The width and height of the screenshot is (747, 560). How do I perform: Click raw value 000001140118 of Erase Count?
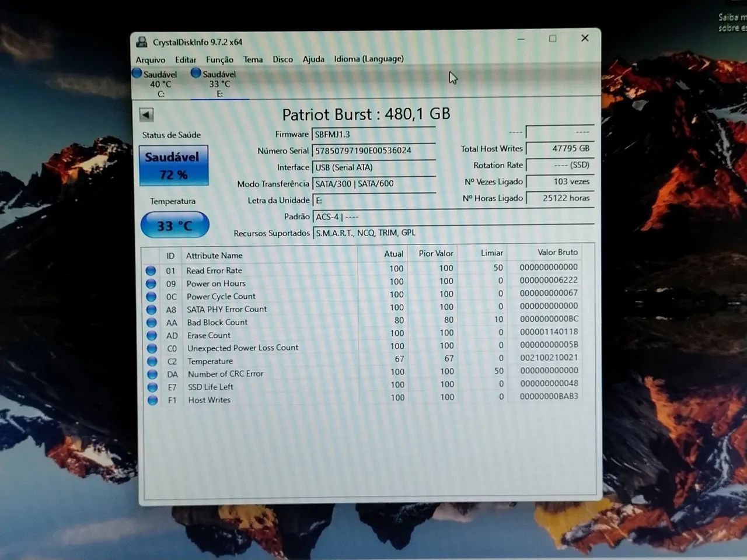[549, 332]
